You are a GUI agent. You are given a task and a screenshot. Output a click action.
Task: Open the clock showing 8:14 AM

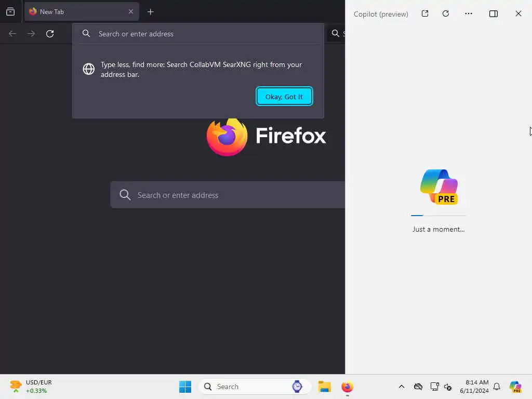(x=474, y=387)
